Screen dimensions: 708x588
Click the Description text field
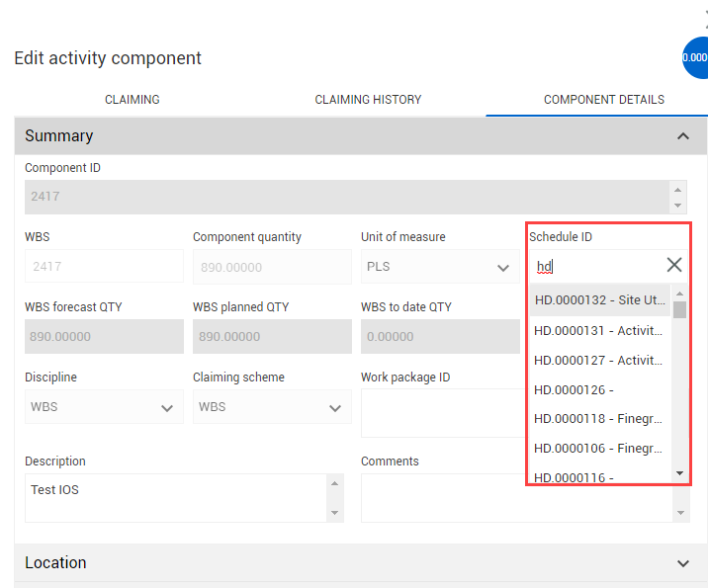pyautogui.click(x=176, y=497)
